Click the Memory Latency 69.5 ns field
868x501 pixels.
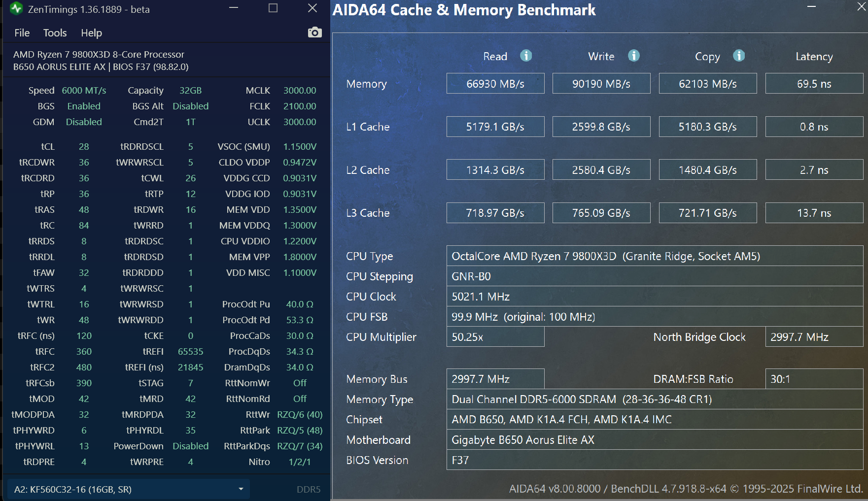(814, 83)
